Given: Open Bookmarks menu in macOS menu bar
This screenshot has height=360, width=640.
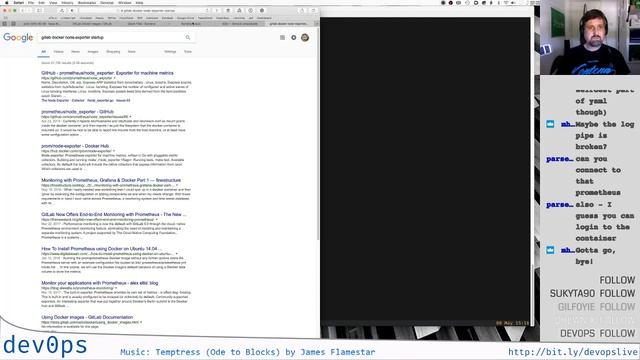Looking at the screenshot, I should pos(87,2).
